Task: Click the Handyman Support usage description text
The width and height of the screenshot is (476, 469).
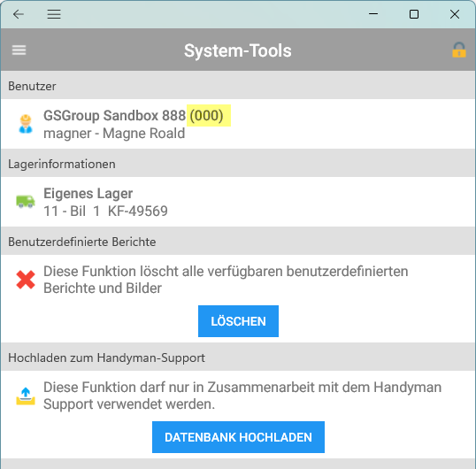Action: [x=242, y=396]
